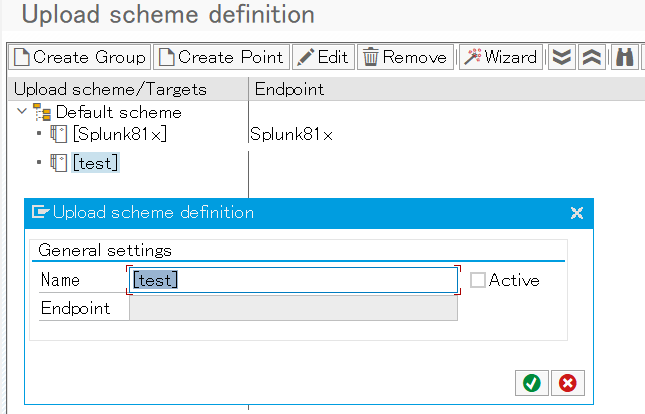Cancel dialog with red X button
This screenshot has height=414, width=645.
coord(568,382)
